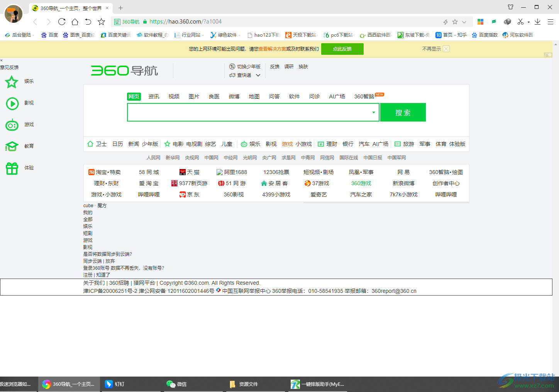
Task: Open the downloads icon in toolbar
Action: point(537,22)
